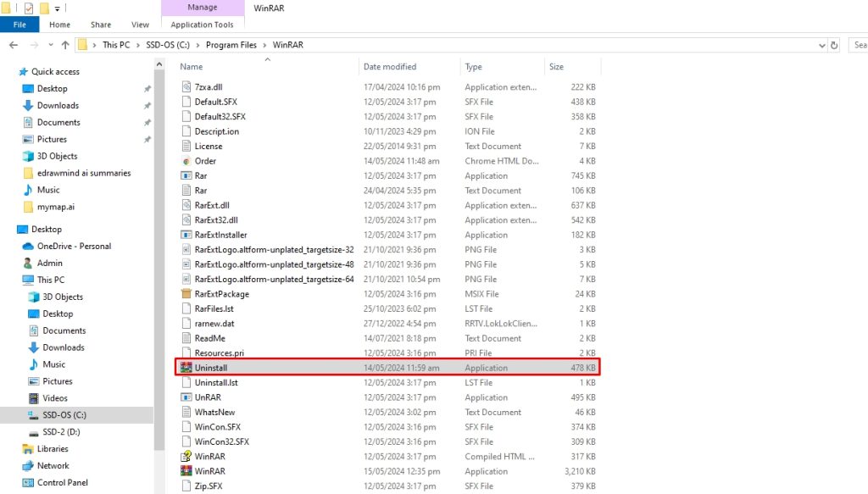868x494 pixels.
Task: Click the Downloads arrow icon under Quick access
Action: click(28, 105)
